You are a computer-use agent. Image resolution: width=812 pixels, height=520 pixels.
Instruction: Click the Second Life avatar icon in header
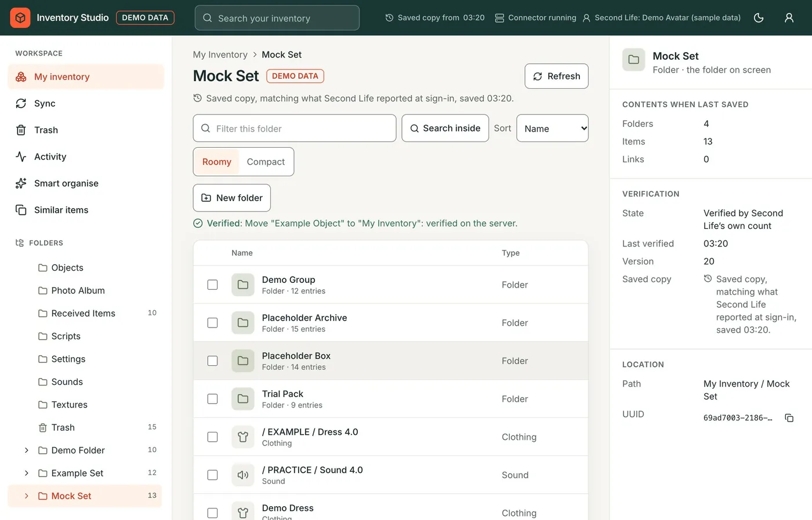pos(586,18)
